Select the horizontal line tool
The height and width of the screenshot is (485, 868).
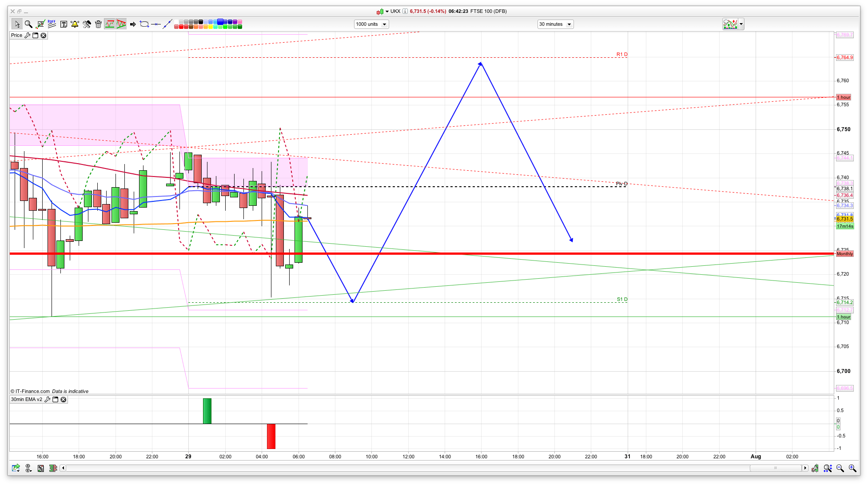[156, 24]
